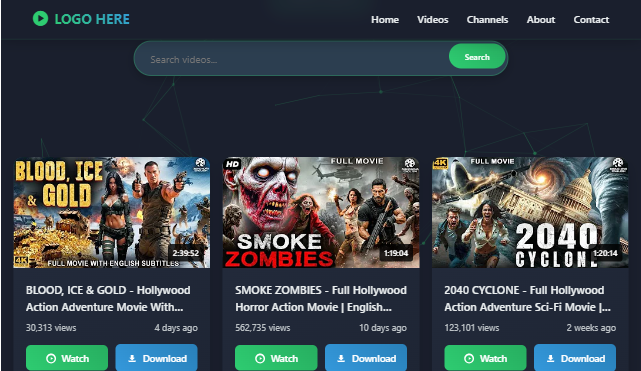This screenshot has height=371, width=641.
Task: Click the 2:39:52 duration badge
Action: point(186,253)
